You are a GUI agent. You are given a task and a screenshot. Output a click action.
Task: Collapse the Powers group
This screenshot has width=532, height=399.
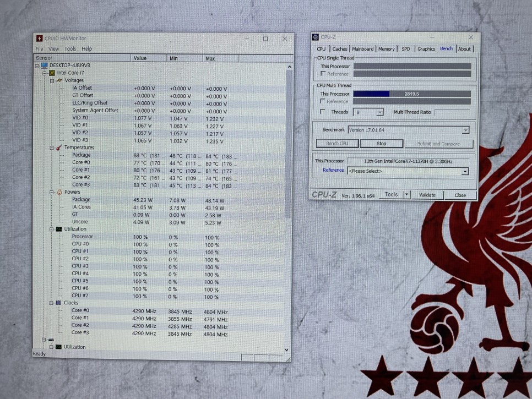52,192
